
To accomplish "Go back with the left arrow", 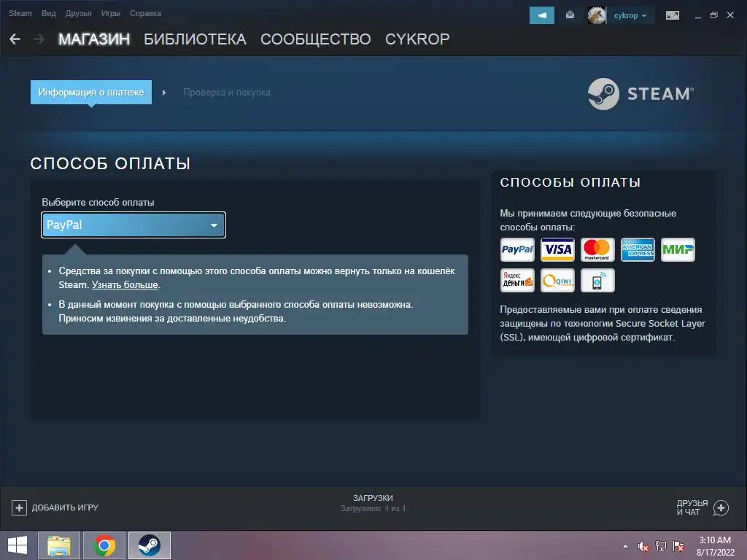I will coord(15,39).
